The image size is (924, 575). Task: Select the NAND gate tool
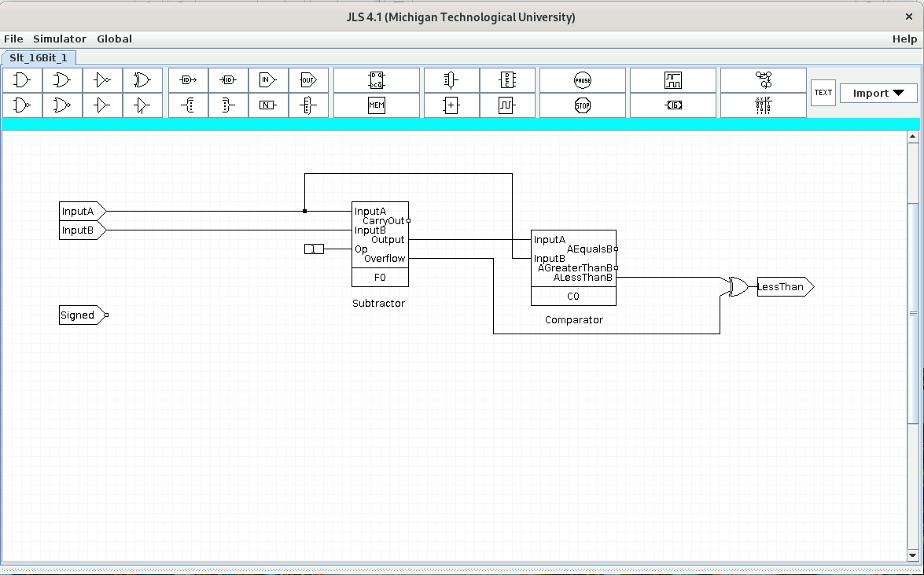pos(21,105)
